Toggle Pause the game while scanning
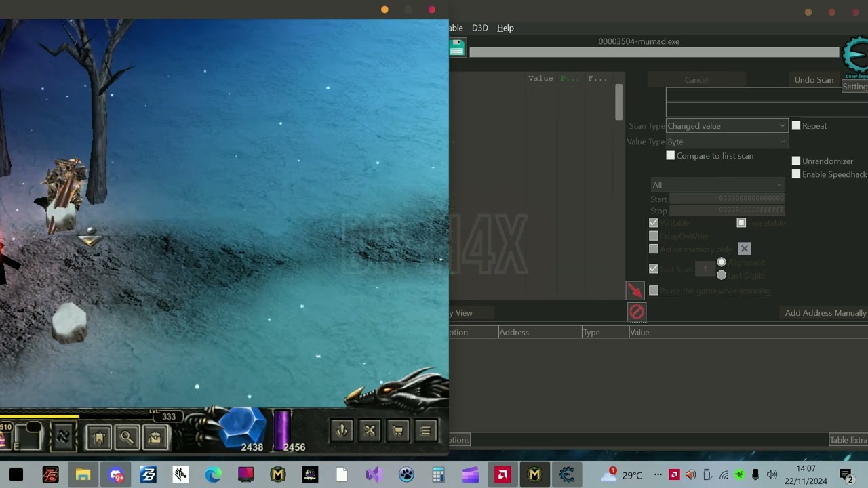 654,290
